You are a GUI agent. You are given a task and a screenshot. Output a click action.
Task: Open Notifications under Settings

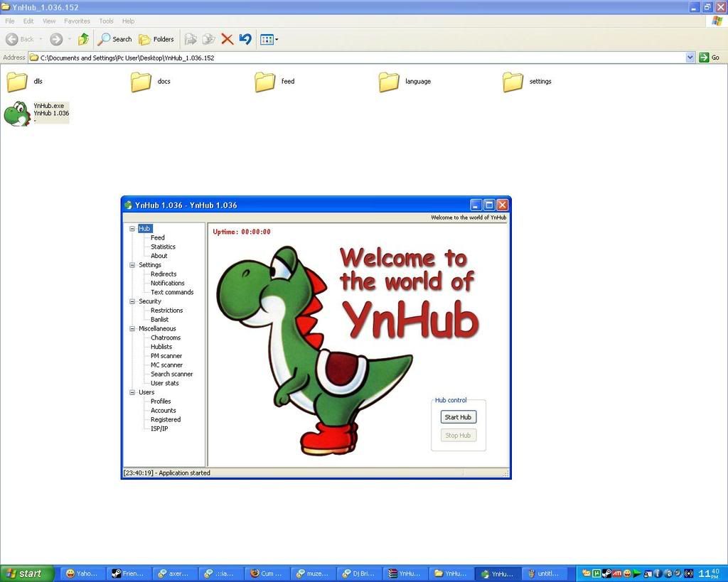click(x=168, y=283)
